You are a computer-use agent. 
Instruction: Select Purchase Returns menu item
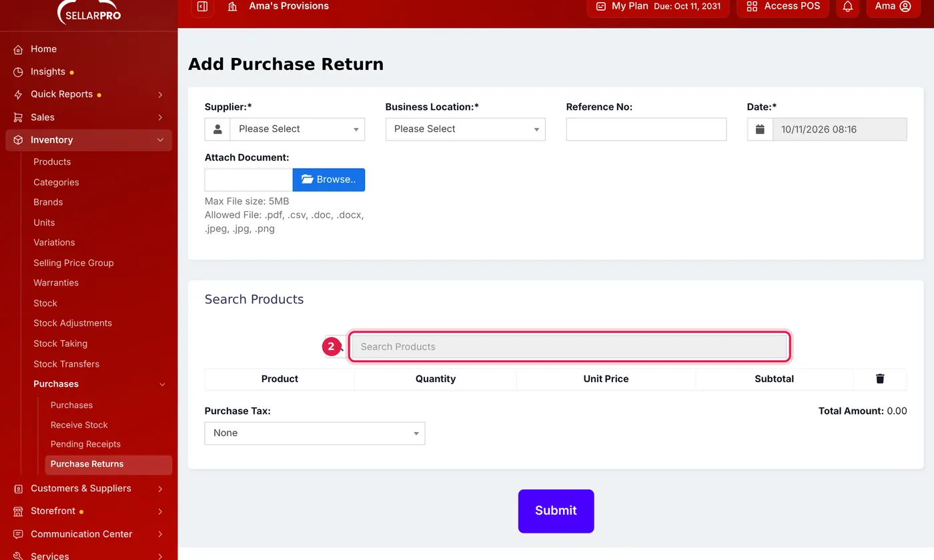click(108, 465)
